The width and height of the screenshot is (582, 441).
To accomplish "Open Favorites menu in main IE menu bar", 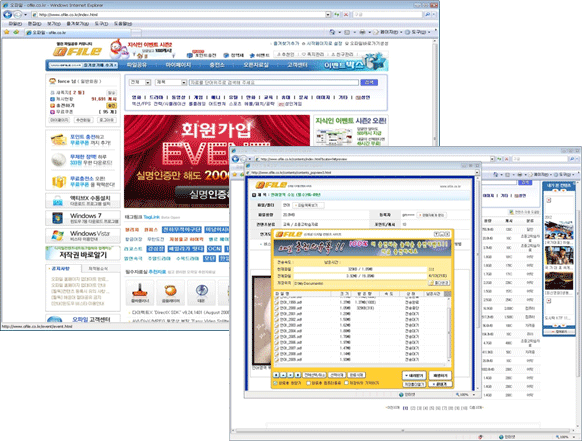I will [x=78, y=23].
